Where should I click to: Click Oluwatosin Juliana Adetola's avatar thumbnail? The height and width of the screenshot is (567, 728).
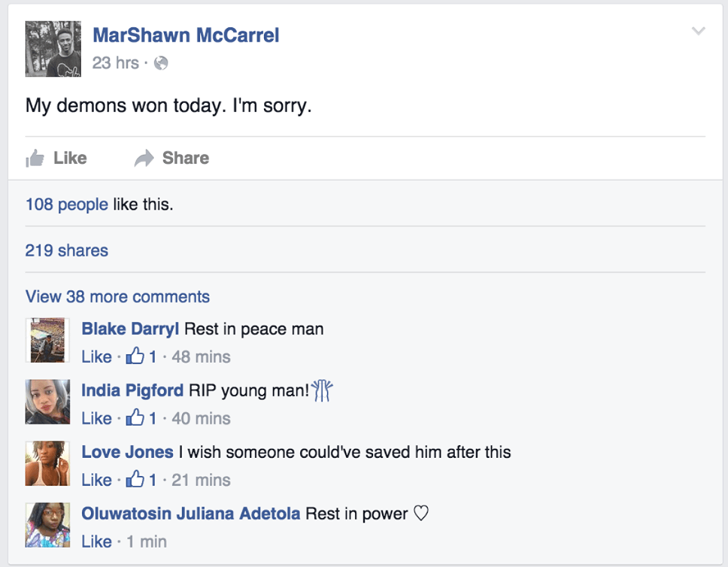pos(47,525)
